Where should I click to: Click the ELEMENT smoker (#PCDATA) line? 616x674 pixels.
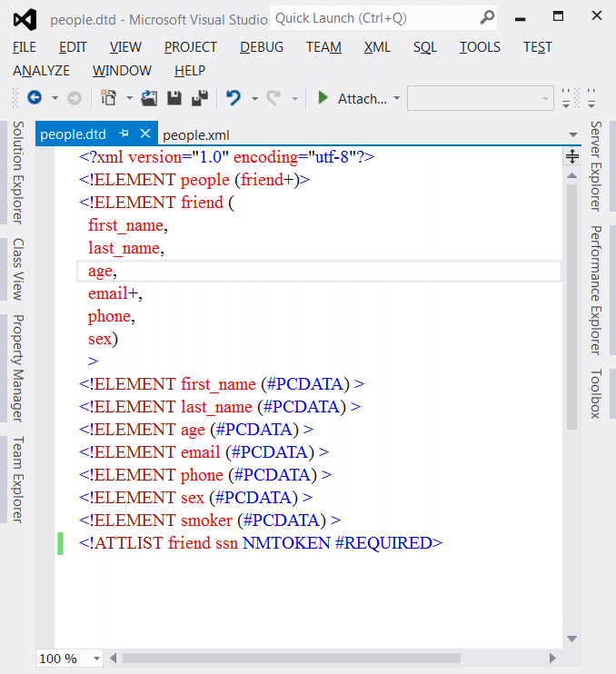click(210, 520)
